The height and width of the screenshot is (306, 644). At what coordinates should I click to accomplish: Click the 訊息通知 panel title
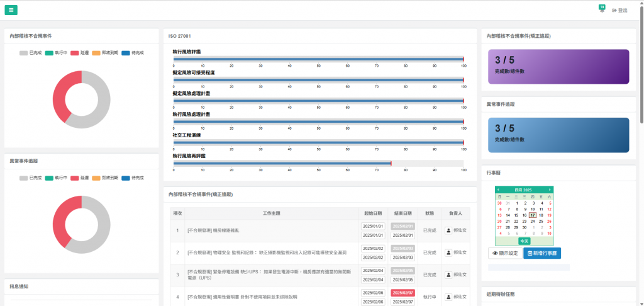[19, 286]
